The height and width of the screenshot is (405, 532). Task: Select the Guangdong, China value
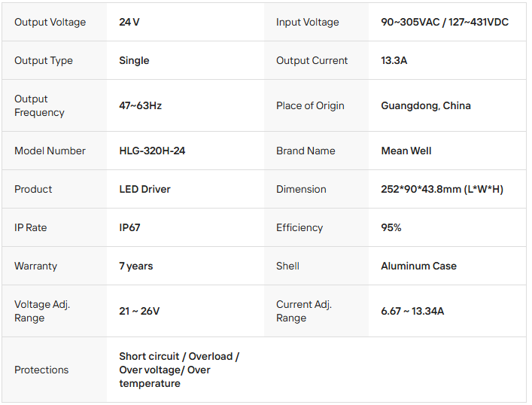pos(426,105)
